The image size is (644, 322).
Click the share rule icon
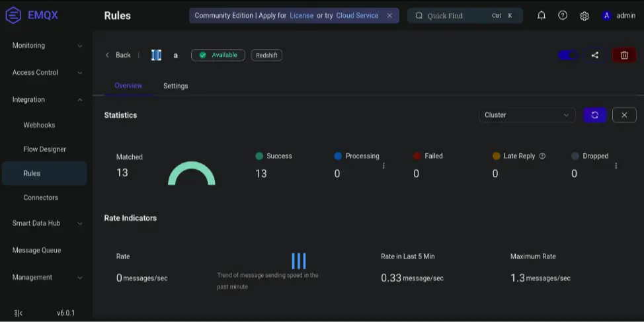(x=594, y=56)
